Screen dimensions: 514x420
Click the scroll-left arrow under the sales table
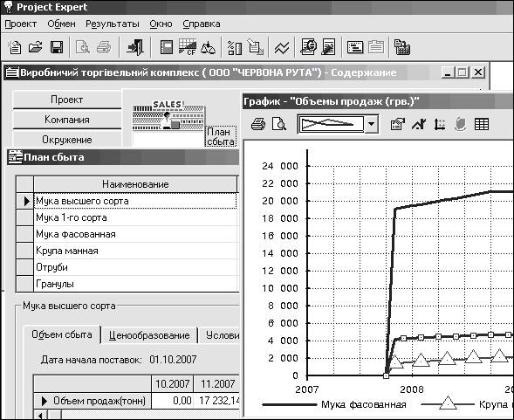pos(40,416)
